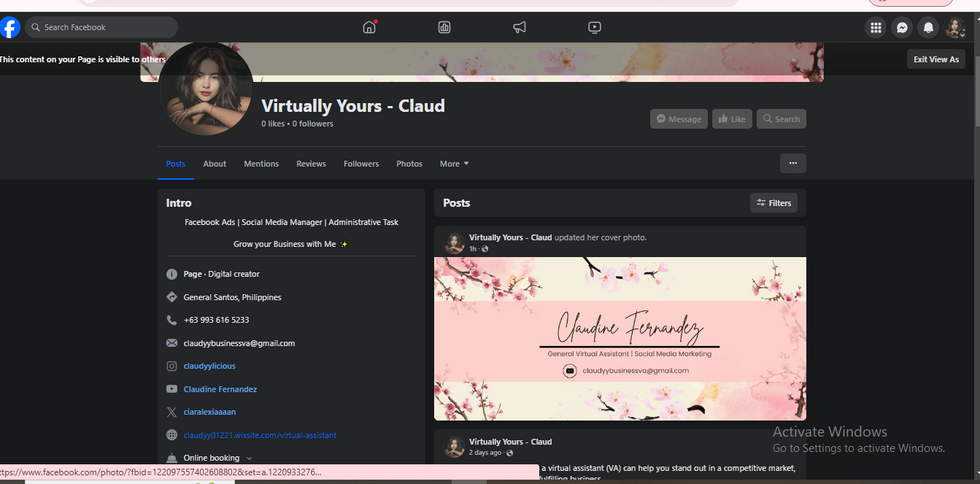Click the public globe icon next to 1h
Screen dimensions: 980x484
(x=485, y=249)
